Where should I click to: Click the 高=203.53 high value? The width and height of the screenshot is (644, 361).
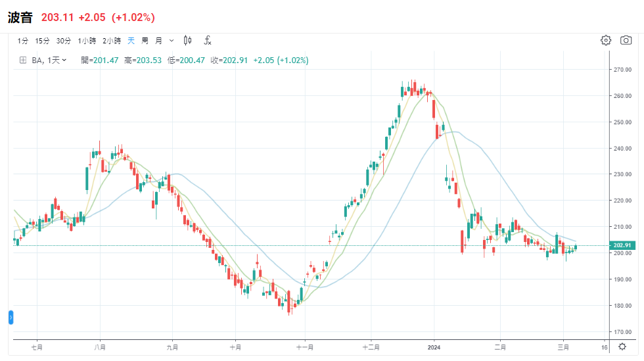[143, 60]
